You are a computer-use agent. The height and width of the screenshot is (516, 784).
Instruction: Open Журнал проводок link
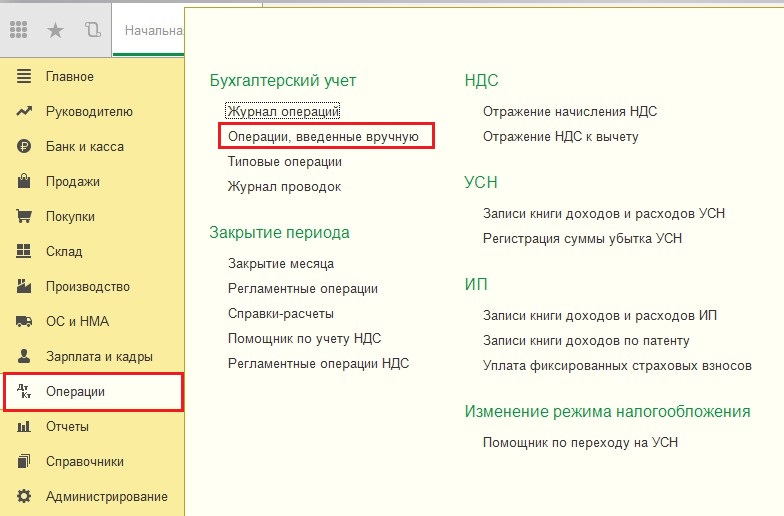tap(284, 186)
